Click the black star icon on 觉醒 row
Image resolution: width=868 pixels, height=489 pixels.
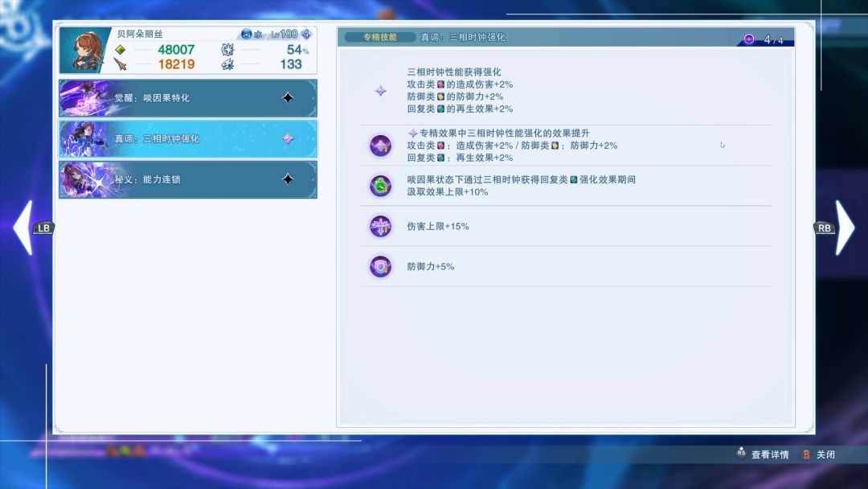pos(288,98)
